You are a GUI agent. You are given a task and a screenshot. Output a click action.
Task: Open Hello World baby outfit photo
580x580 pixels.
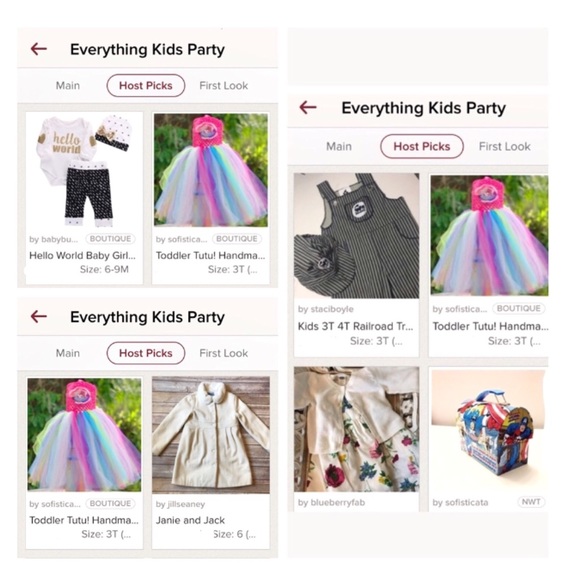(84, 171)
